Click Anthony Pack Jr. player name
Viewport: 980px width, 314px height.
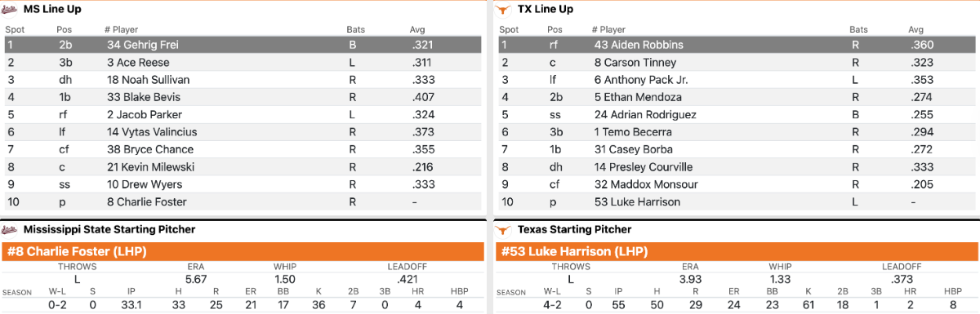(x=641, y=80)
